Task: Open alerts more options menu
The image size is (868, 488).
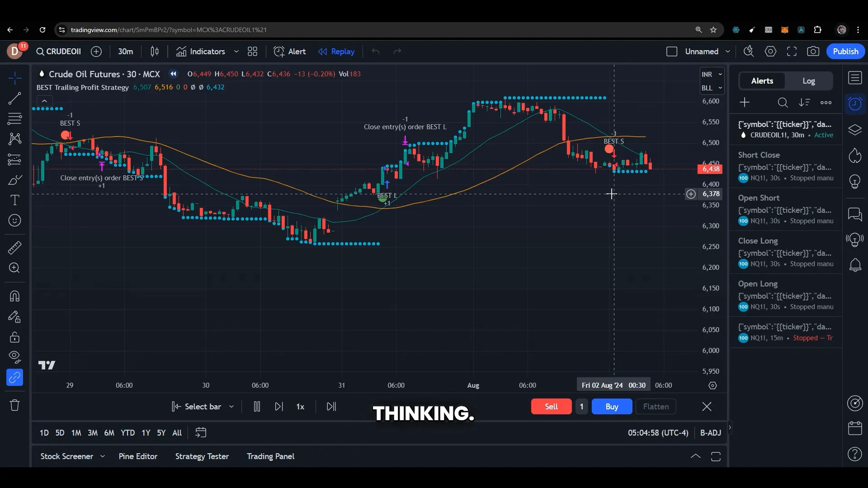Action: [x=826, y=103]
